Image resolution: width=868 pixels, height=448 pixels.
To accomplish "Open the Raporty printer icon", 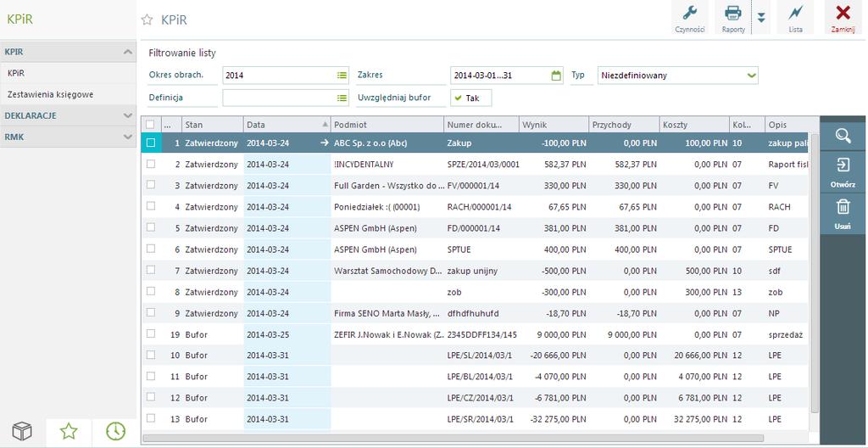I will pos(733,17).
